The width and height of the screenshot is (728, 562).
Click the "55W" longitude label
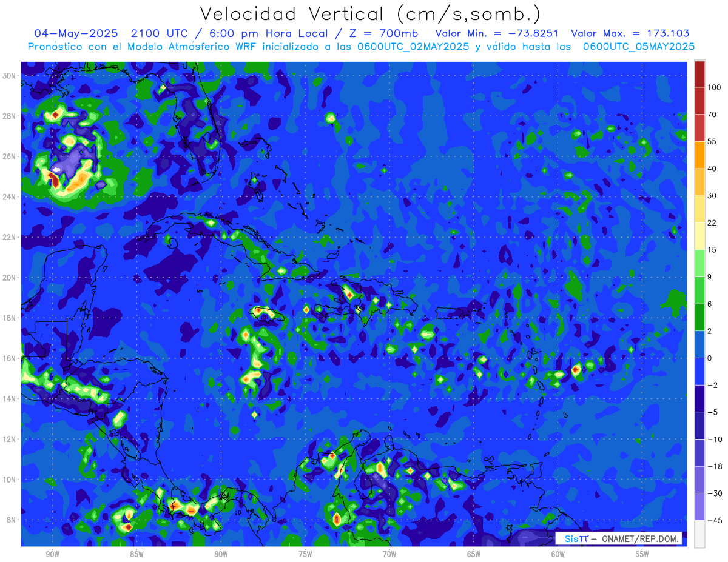[642, 554]
